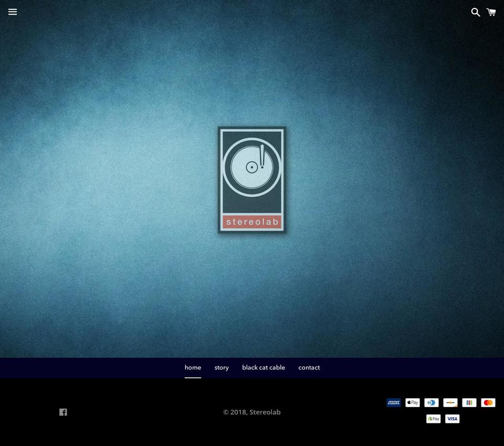Screen dimensions: 504x446
Task: Click the Discover payment icon
Action: (x=450, y=402)
